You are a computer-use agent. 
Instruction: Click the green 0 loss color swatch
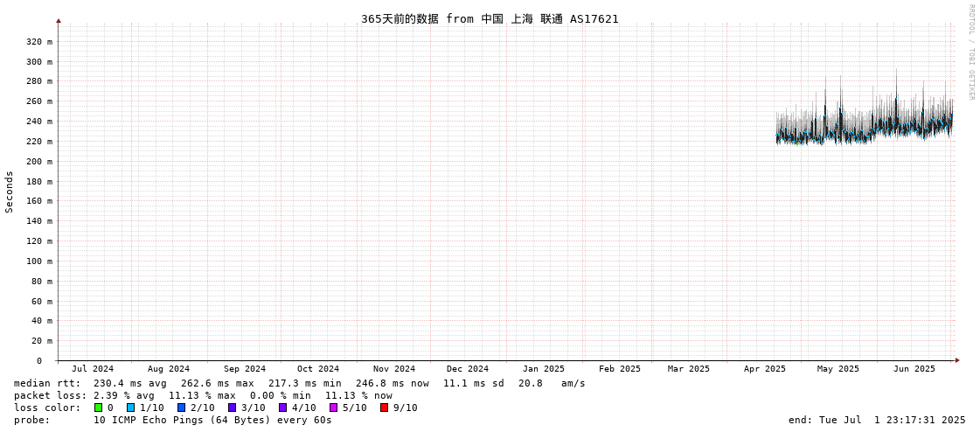click(98, 408)
